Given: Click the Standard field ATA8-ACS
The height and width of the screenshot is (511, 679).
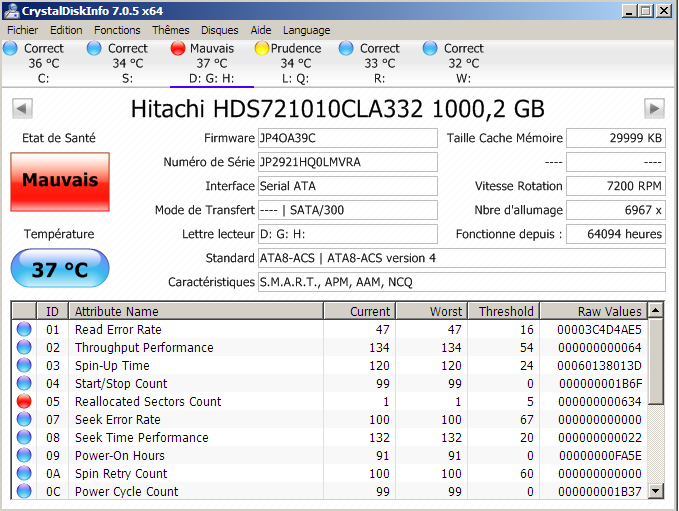Looking at the screenshot, I should [x=462, y=258].
